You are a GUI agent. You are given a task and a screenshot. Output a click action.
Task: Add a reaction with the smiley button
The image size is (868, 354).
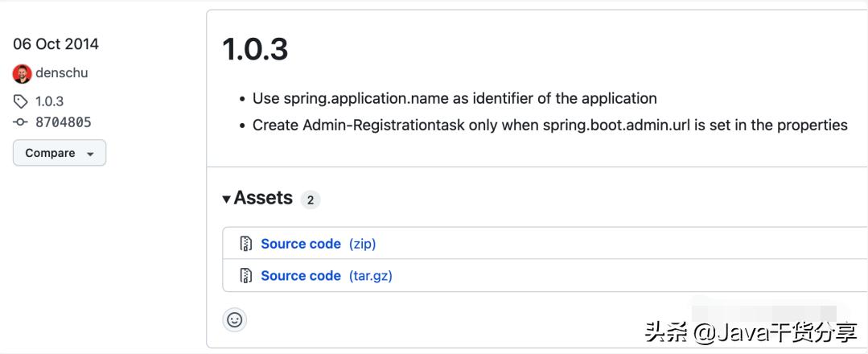235,319
